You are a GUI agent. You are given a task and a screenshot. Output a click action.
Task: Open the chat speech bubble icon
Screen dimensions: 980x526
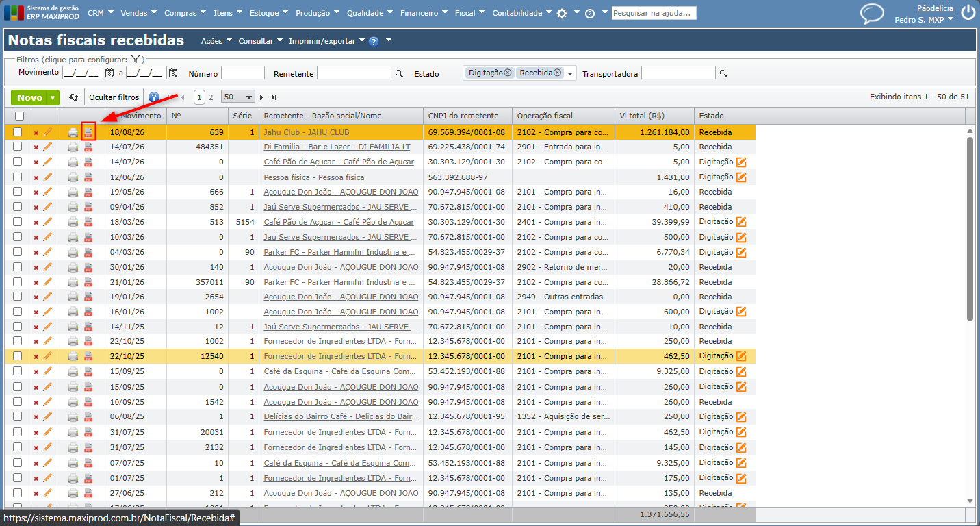pyautogui.click(x=872, y=14)
